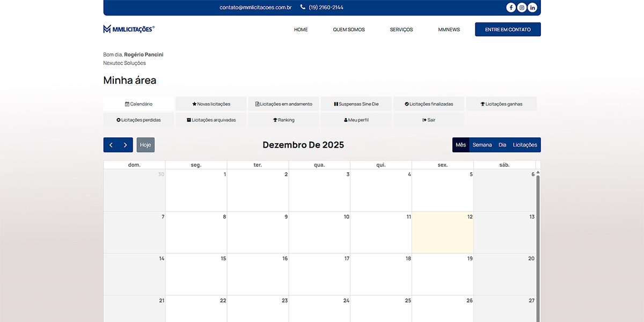Switch calendar to Licitações list view
Image resolution: width=644 pixels, height=322 pixels.
(525, 145)
